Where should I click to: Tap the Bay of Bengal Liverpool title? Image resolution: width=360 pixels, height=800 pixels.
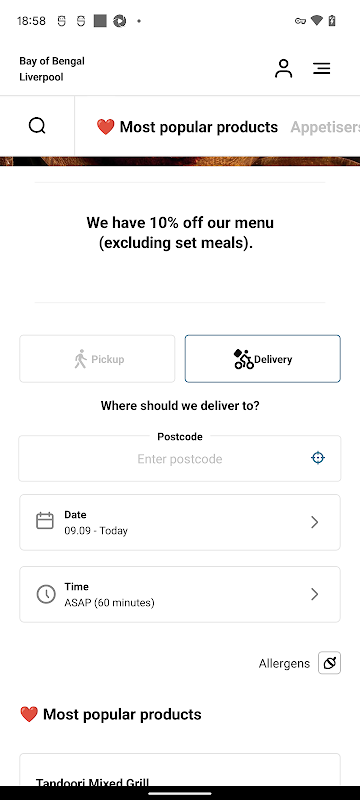click(52, 69)
